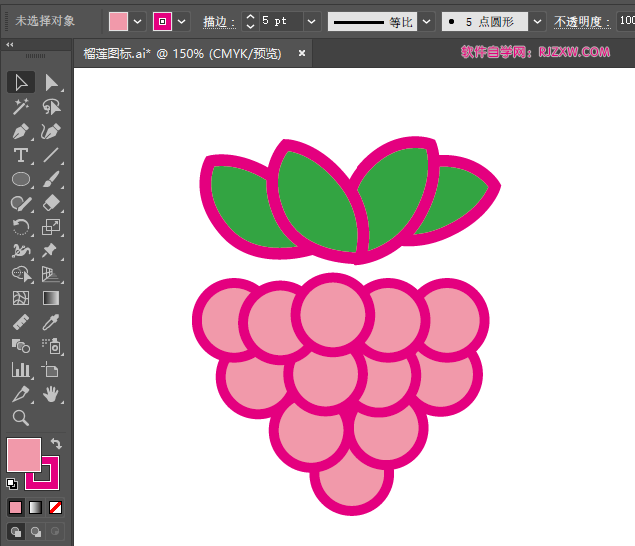Select the Eyedropper tool

tap(51, 322)
